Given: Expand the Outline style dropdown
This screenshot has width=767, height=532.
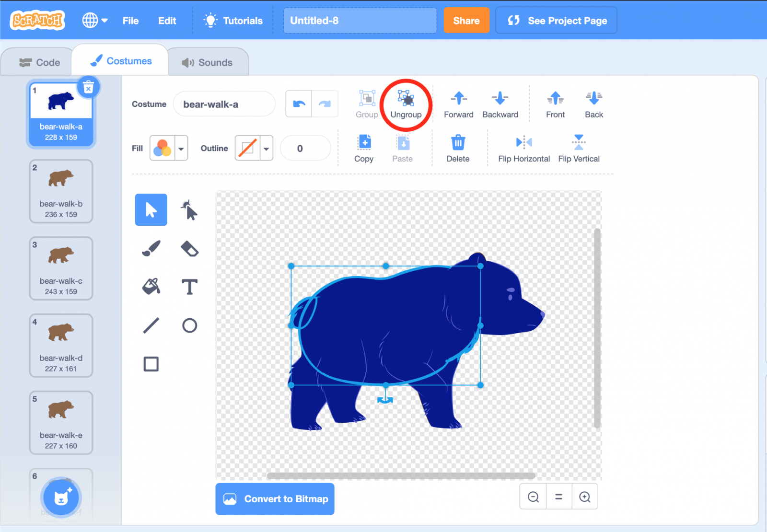Looking at the screenshot, I should tap(267, 148).
